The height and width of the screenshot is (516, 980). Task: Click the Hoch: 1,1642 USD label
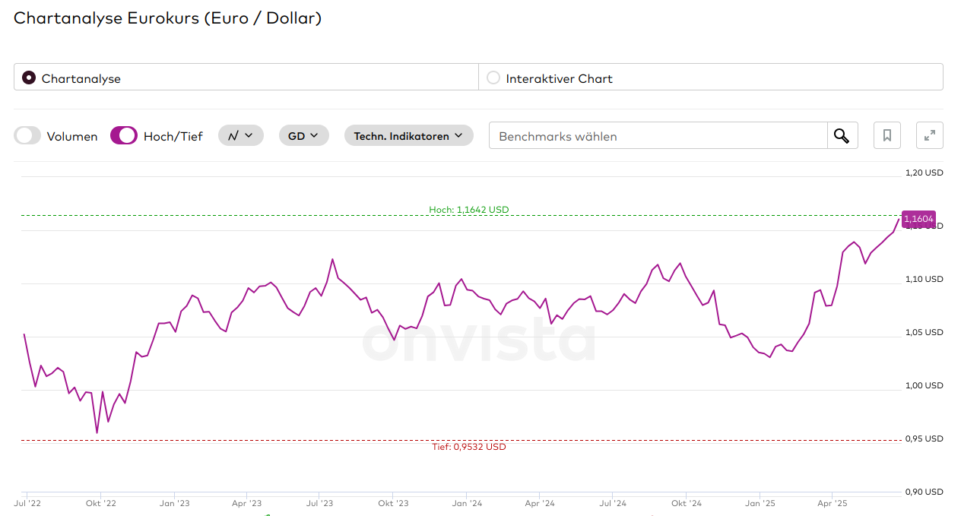(x=468, y=210)
